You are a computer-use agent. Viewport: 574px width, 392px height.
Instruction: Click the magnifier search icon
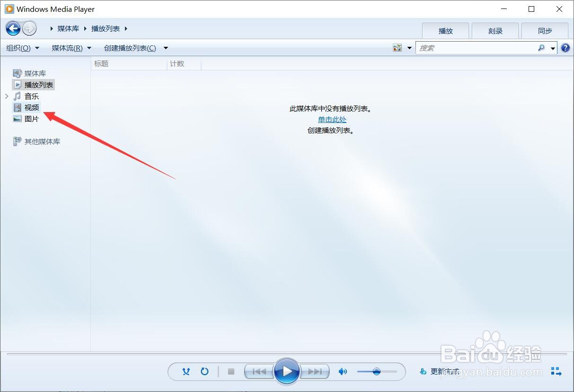[541, 48]
